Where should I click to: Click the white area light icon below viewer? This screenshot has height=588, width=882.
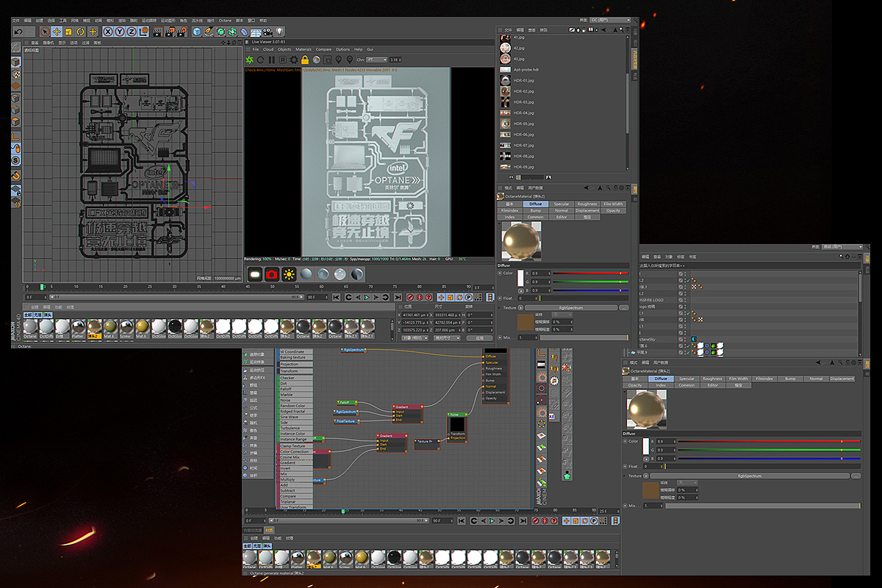pos(255,274)
